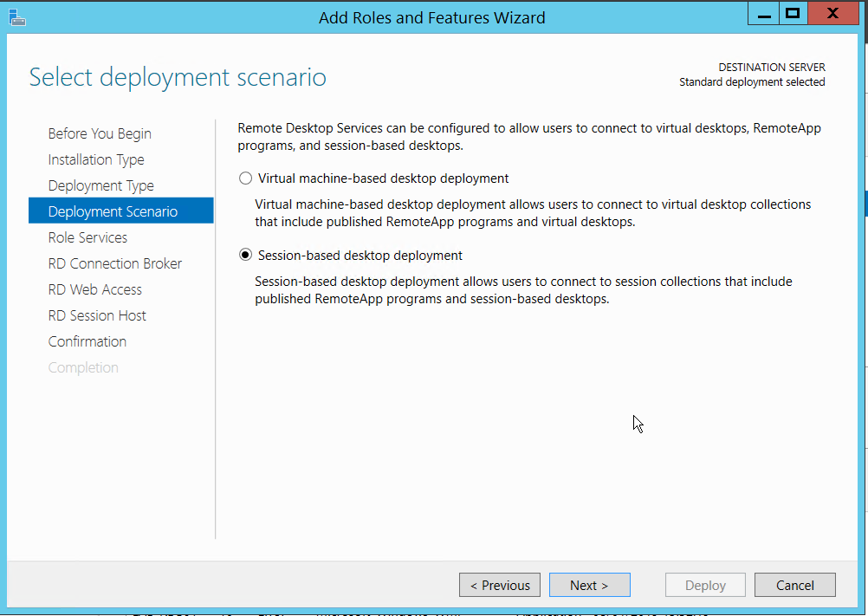Open Deployment Type in sidebar
Viewport: 868px width, 616px height.
pos(100,185)
